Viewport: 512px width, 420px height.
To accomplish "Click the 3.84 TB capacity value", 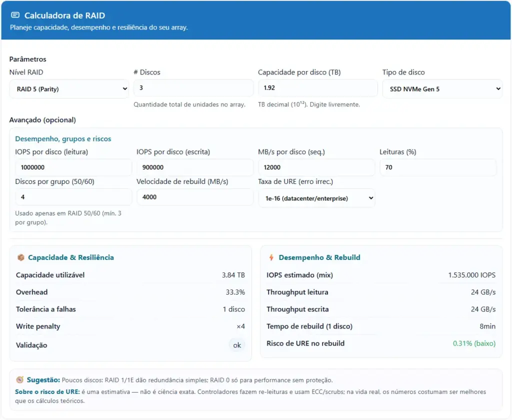I will coord(233,275).
